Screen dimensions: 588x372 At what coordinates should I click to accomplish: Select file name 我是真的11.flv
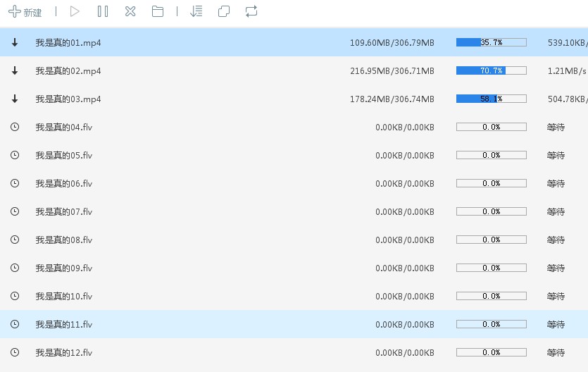[64, 324]
